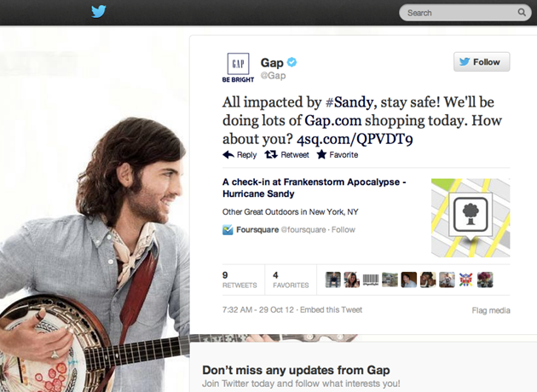The width and height of the screenshot is (537, 392).
Task: Retweet the Gap tweet
Action: [286, 155]
